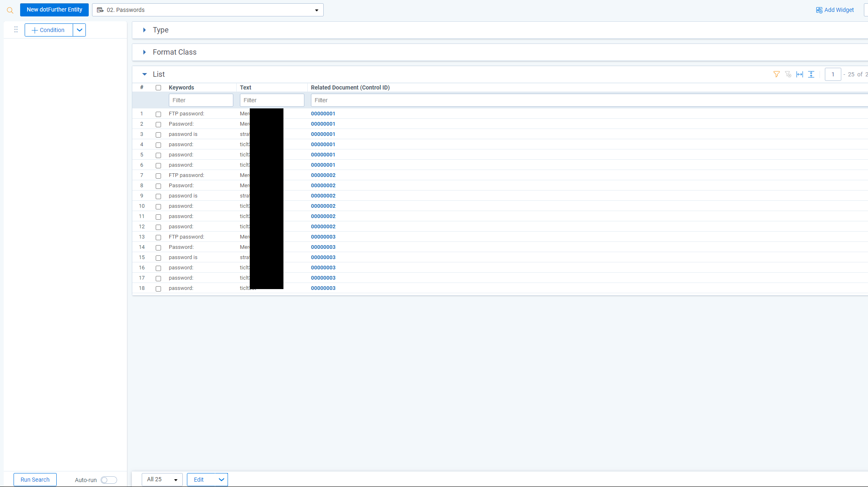Click the saved search icon beside 02. Passwords
This screenshot has height=487, width=868.
100,10
